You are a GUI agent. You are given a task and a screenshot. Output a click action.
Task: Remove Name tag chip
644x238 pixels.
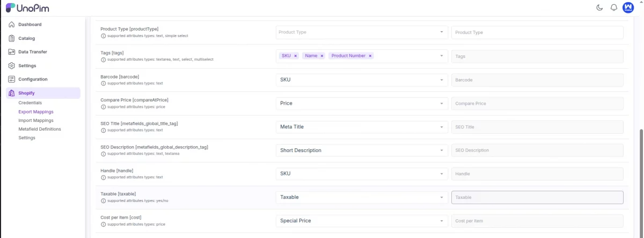click(x=322, y=56)
